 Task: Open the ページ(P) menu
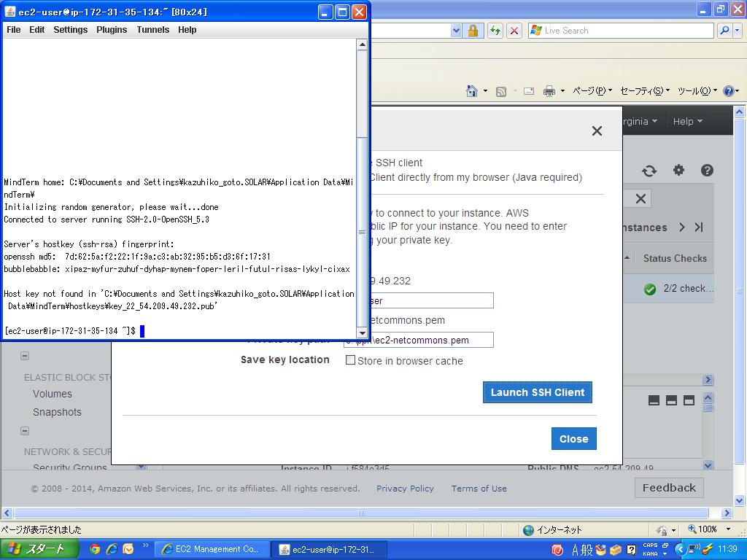(592, 90)
